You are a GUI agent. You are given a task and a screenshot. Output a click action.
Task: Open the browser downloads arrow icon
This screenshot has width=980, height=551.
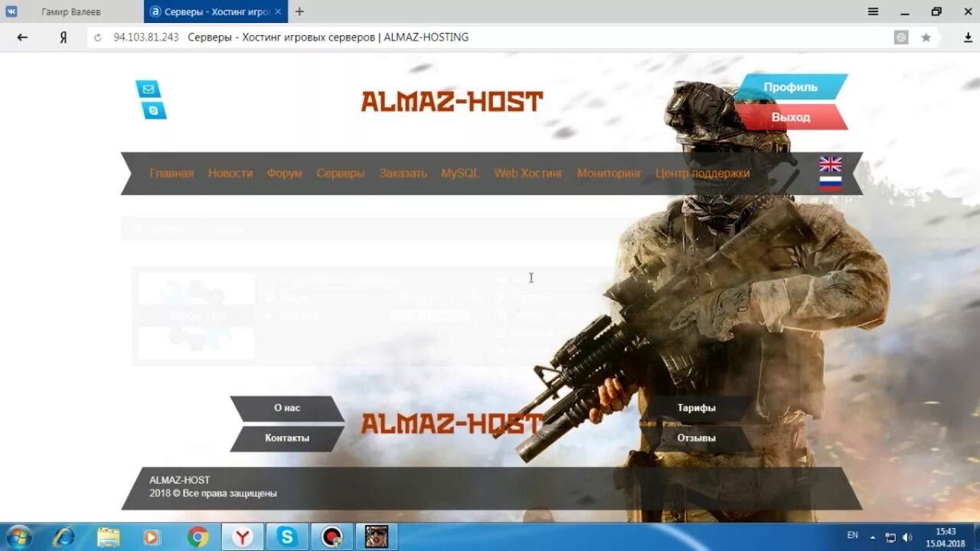coord(968,37)
